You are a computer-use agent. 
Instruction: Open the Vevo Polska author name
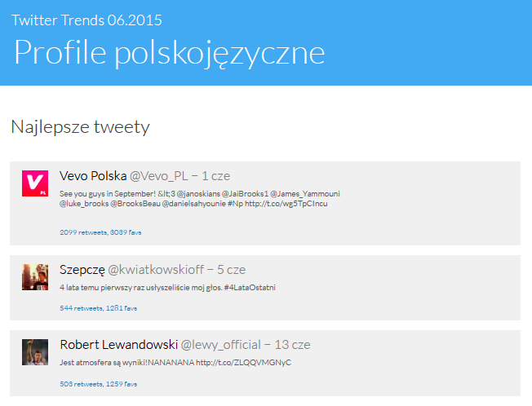(x=93, y=175)
